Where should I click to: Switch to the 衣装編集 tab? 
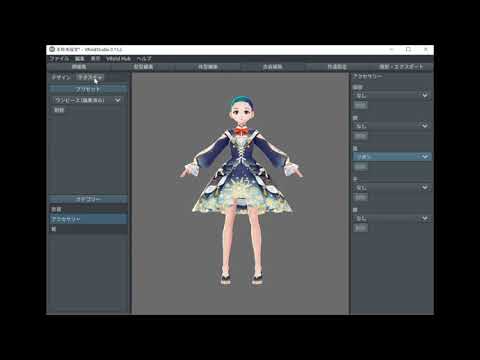click(x=272, y=67)
